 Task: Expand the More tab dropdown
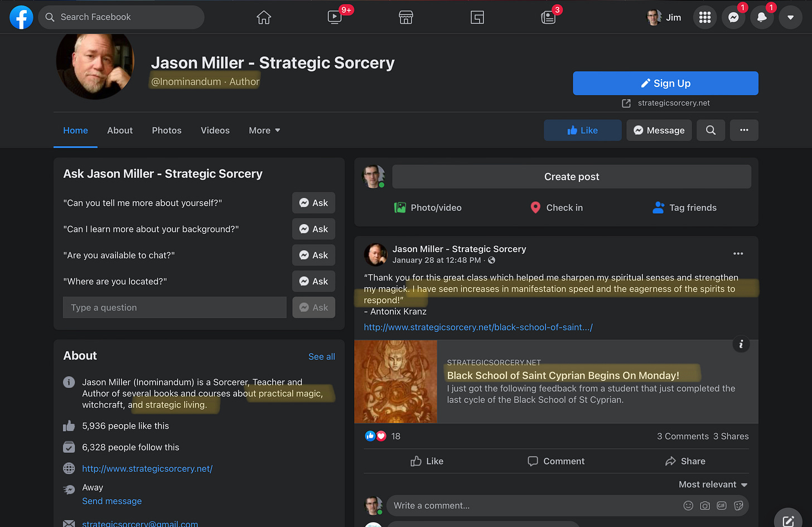pos(264,130)
